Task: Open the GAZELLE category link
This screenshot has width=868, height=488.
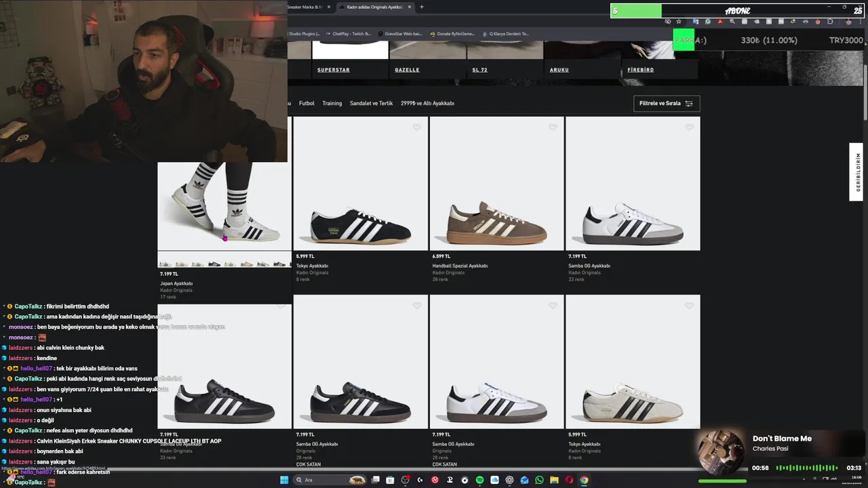Action: coord(407,70)
